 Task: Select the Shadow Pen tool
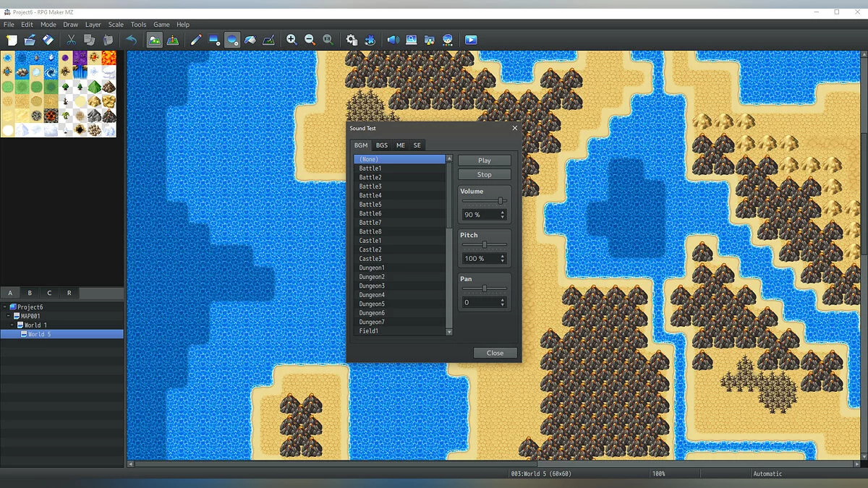(x=268, y=40)
